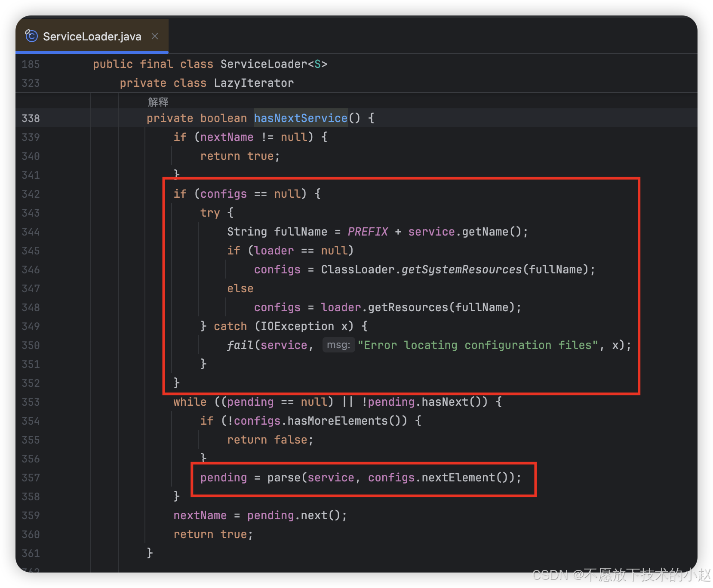
Task: Click sticky line 'public final class ServiceLoader<S>'
Action: click(x=210, y=64)
